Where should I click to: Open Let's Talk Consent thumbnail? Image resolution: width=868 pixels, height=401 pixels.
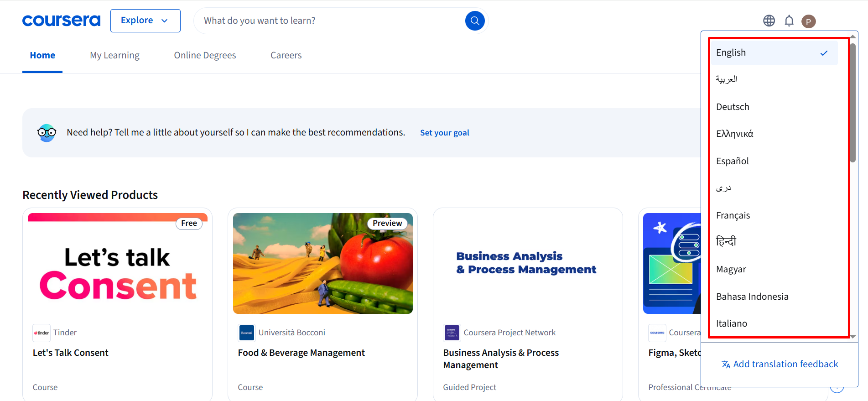coord(118,263)
